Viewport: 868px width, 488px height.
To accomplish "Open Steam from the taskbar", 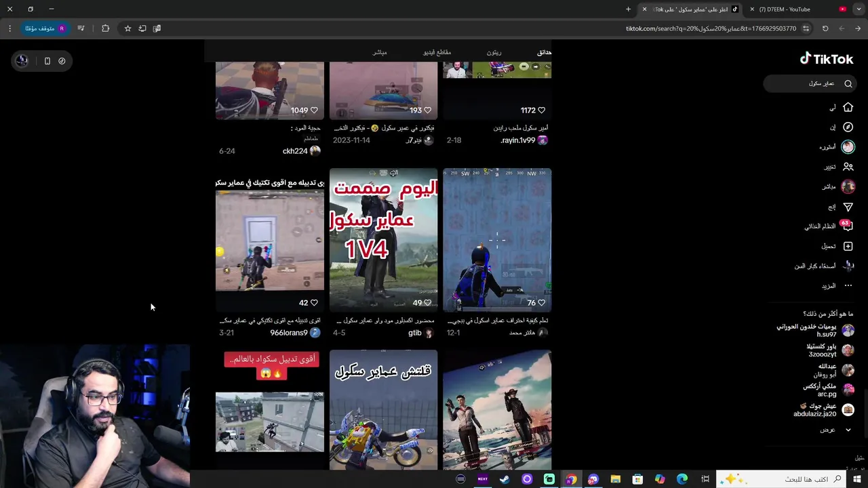I will click(505, 479).
